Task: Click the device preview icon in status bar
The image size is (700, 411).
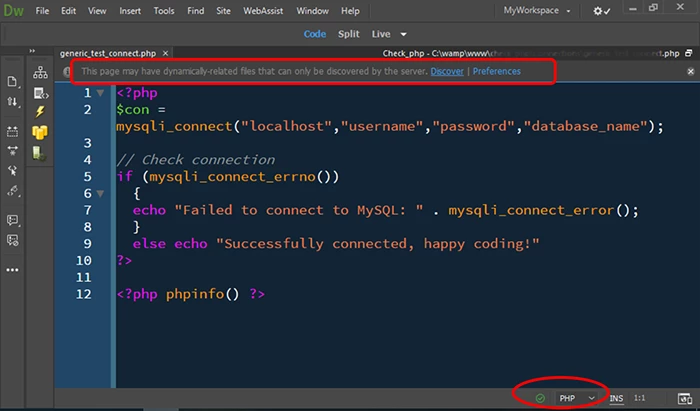Action: (x=684, y=399)
